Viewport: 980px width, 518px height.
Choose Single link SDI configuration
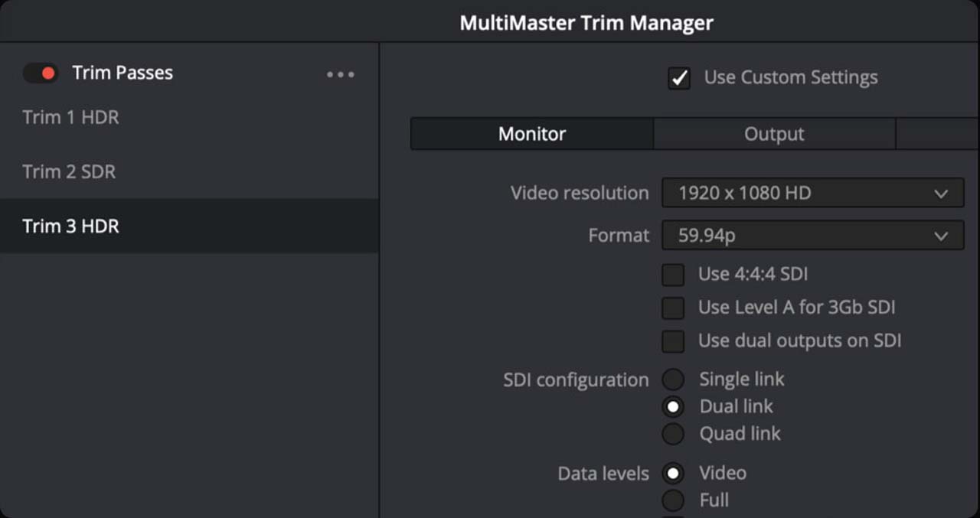tap(673, 380)
